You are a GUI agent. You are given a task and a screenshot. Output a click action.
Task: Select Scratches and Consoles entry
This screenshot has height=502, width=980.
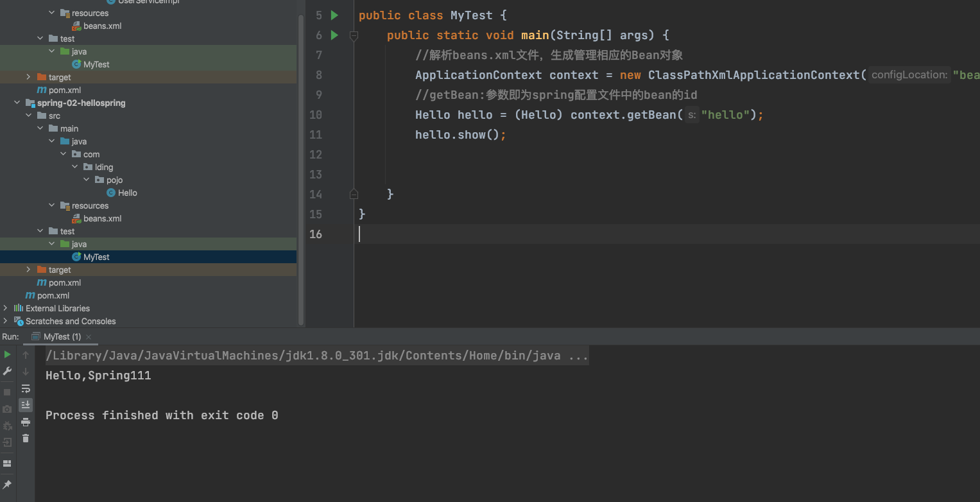[x=71, y=321]
